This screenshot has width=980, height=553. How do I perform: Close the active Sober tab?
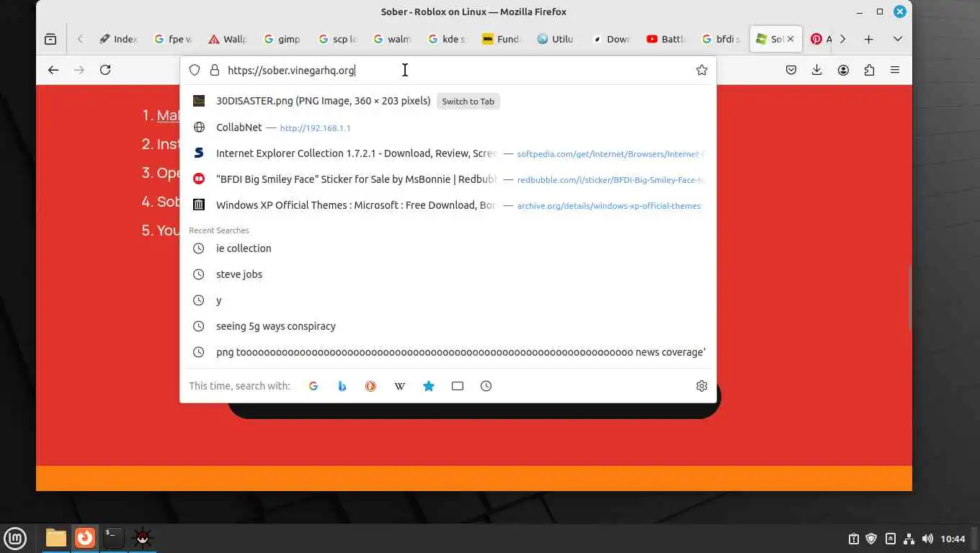(x=790, y=40)
